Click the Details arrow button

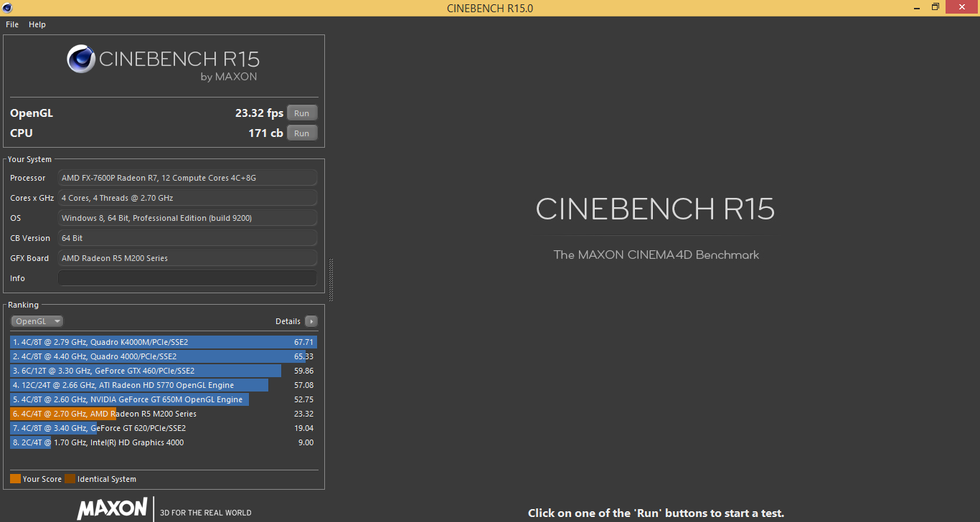coord(311,321)
